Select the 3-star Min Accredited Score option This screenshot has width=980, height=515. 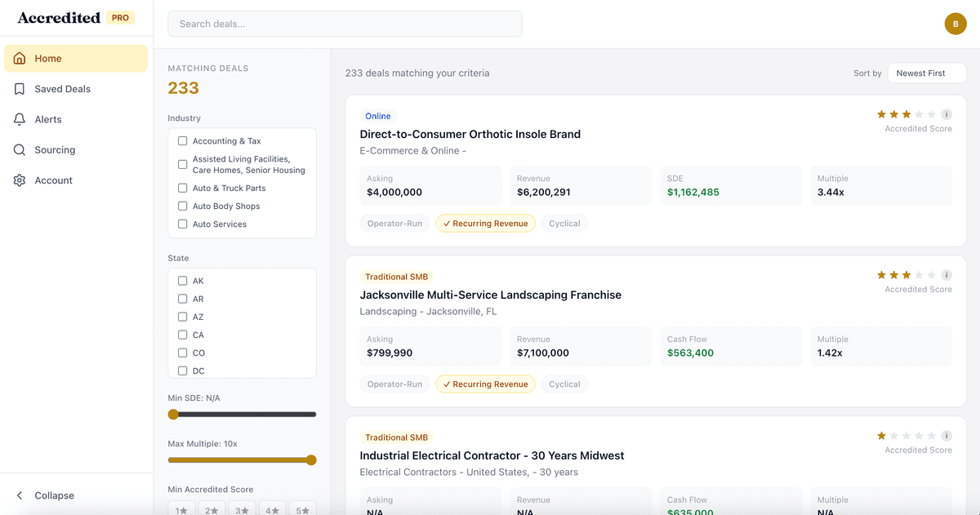242,508
